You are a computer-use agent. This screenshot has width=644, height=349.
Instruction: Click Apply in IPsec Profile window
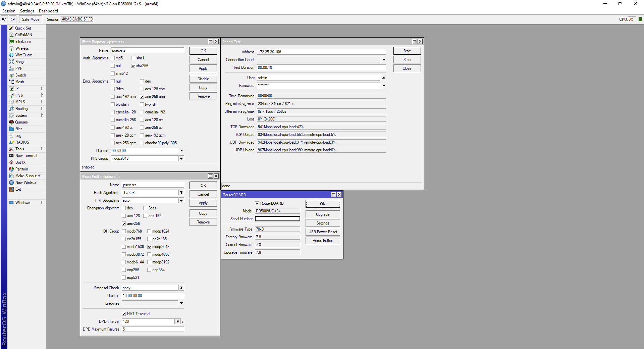(x=203, y=203)
